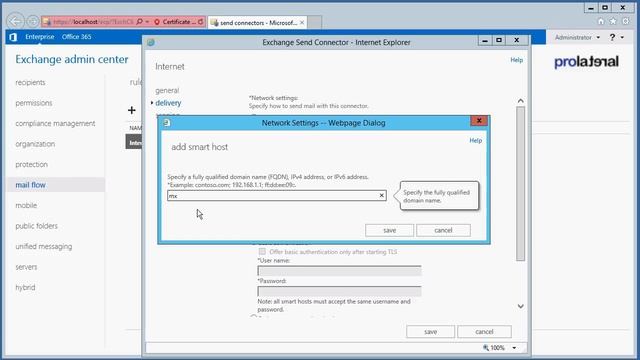
Task: Click the 100% zoom level text
Action: (498, 348)
